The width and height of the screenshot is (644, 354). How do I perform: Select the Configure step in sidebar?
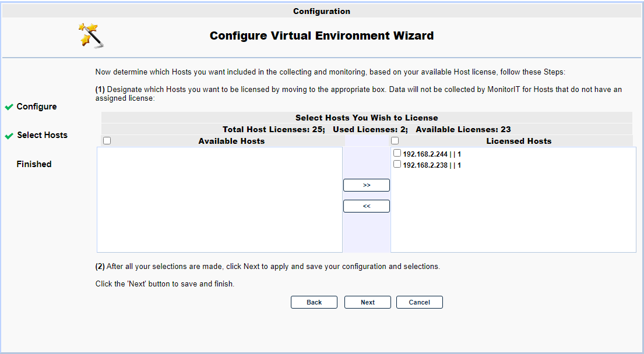(x=37, y=107)
